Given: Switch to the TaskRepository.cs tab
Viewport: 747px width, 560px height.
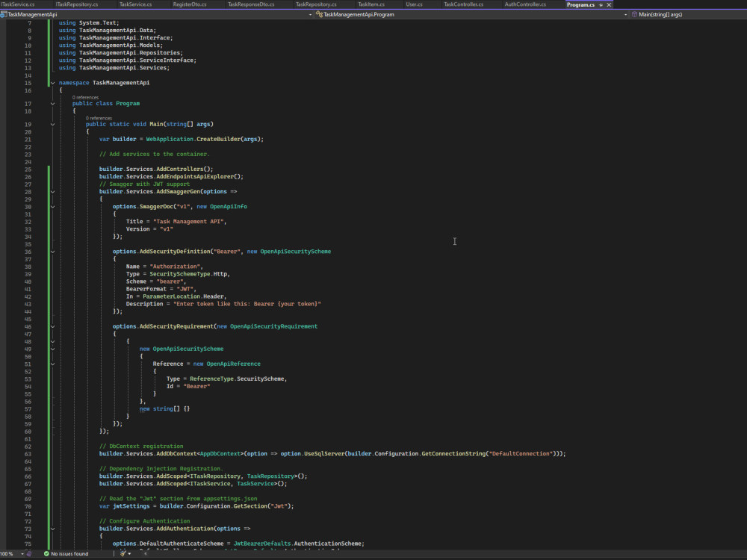Looking at the screenshot, I should tap(316, 4).
